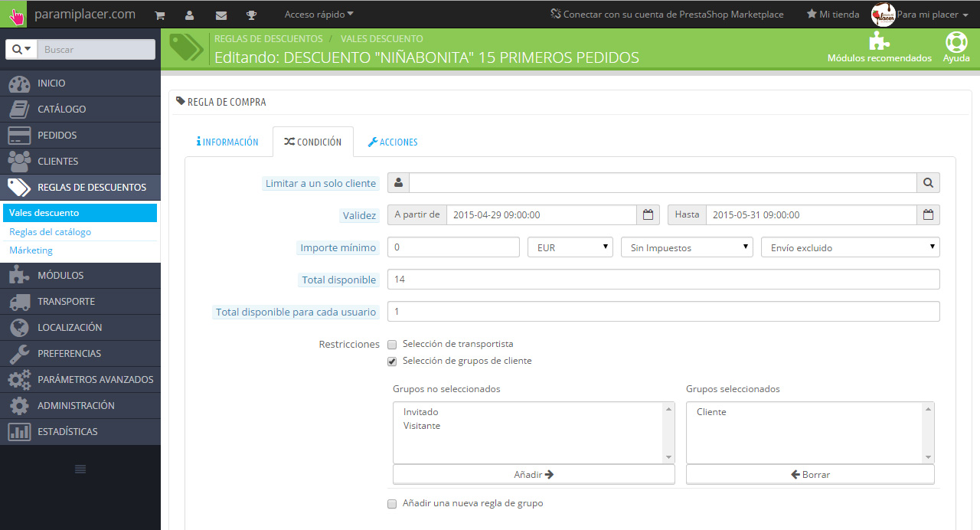Click the Localización globe icon in sidebar
Image resolution: width=980 pixels, height=530 pixels.
pyautogui.click(x=19, y=328)
